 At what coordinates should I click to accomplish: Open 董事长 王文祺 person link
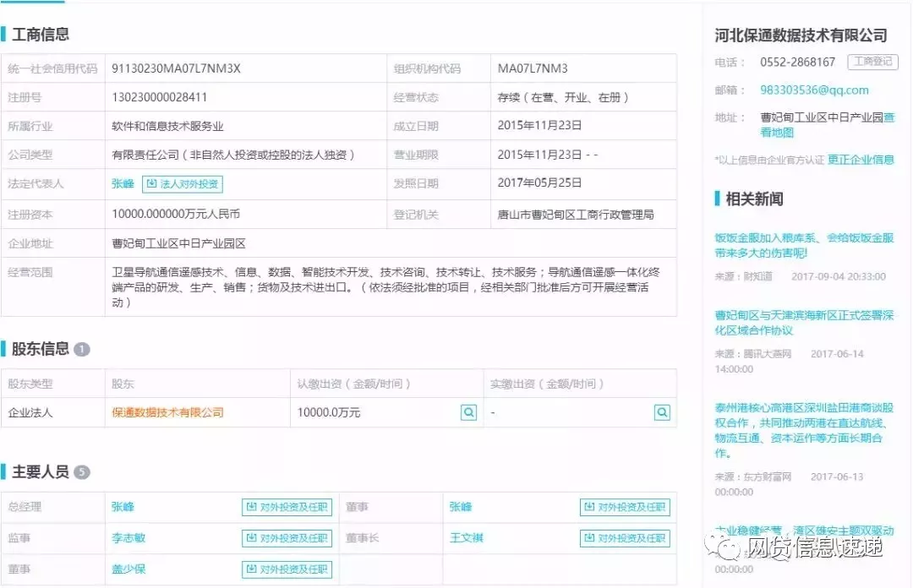point(467,538)
